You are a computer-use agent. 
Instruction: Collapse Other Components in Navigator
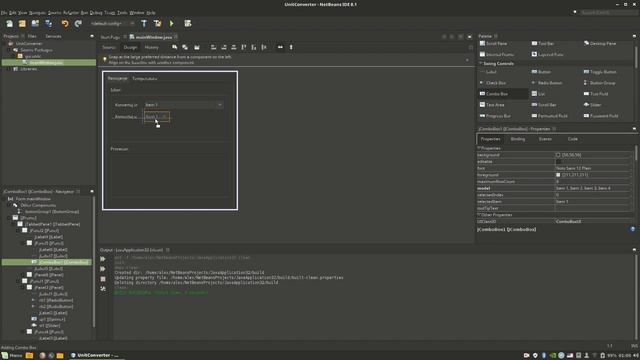coord(9,205)
